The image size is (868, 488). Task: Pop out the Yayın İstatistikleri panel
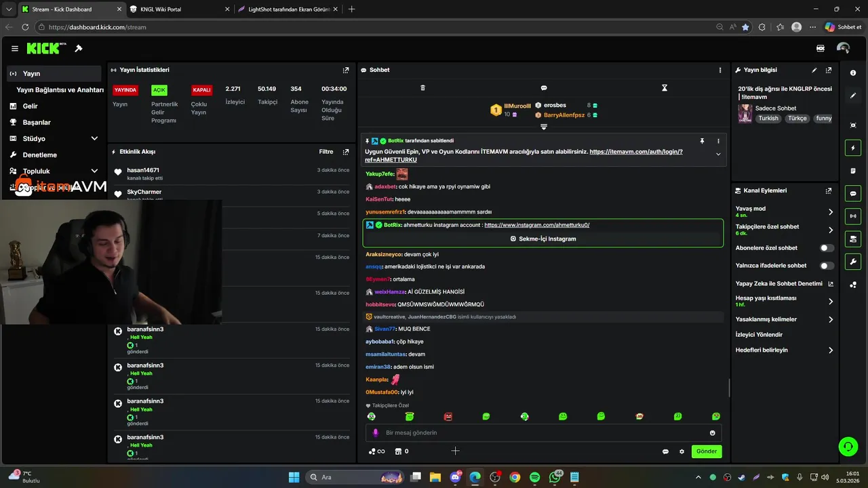coord(346,70)
